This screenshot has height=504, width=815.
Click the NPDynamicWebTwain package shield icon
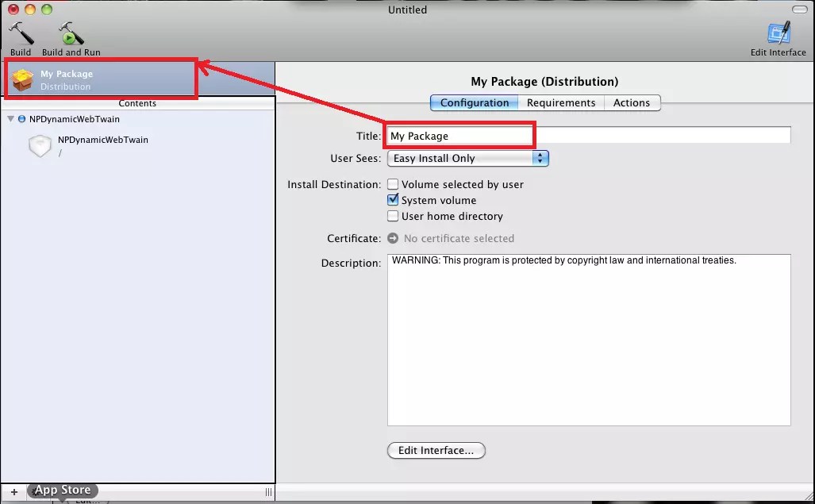(x=40, y=145)
